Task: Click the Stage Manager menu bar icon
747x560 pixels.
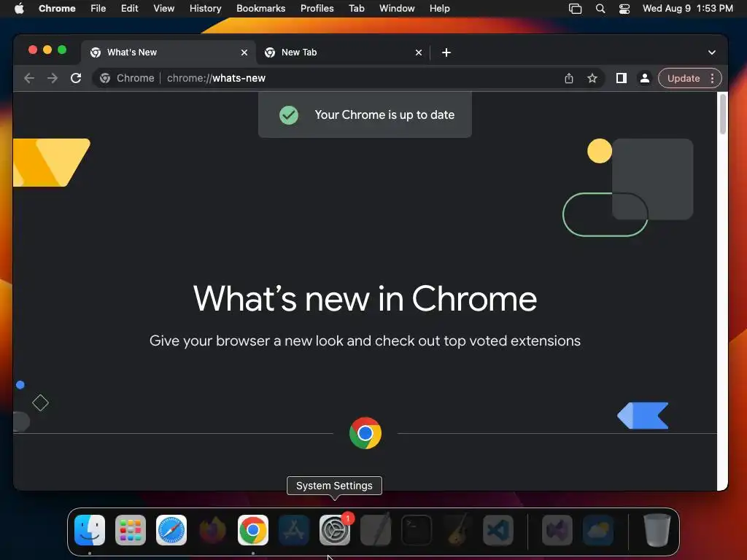Action: tap(575, 9)
